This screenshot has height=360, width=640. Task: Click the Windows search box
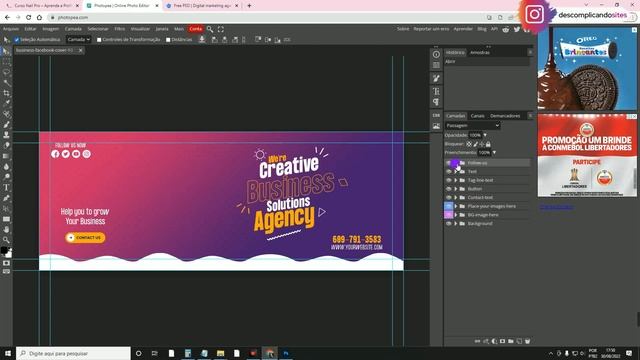pos(73,353)
